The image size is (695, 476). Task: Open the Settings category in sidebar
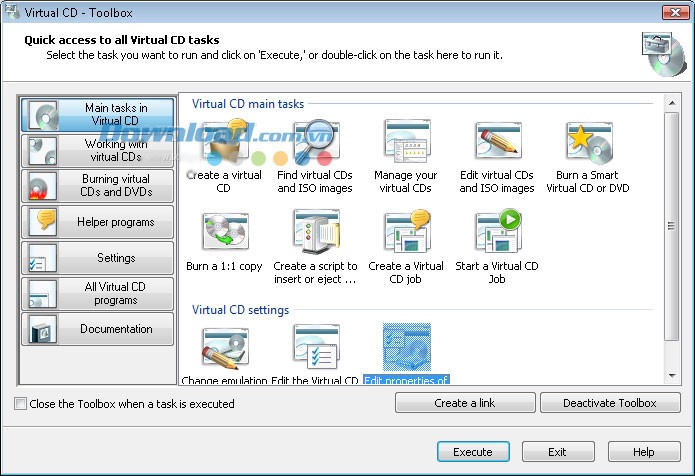click(97, 258)
